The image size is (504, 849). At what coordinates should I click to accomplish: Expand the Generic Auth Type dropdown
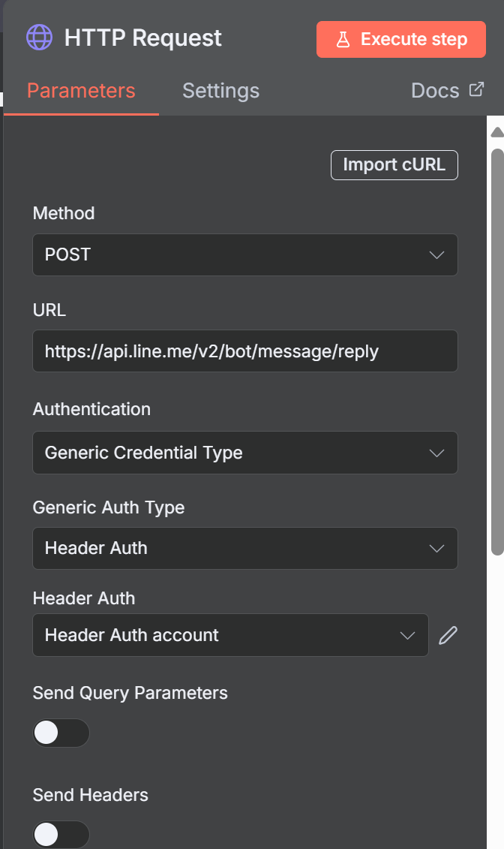(244, 549)
